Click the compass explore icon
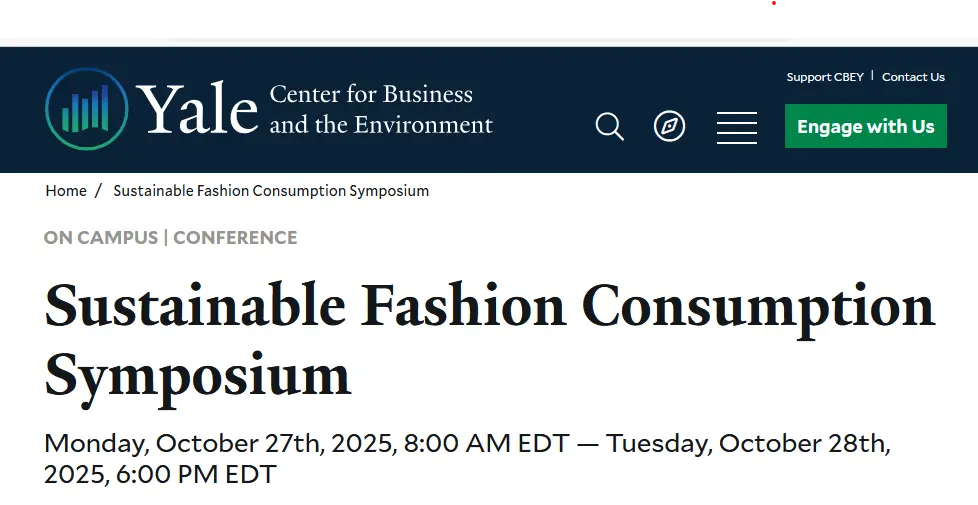This screenshot has width=978, height=505. tap(669, 126)
